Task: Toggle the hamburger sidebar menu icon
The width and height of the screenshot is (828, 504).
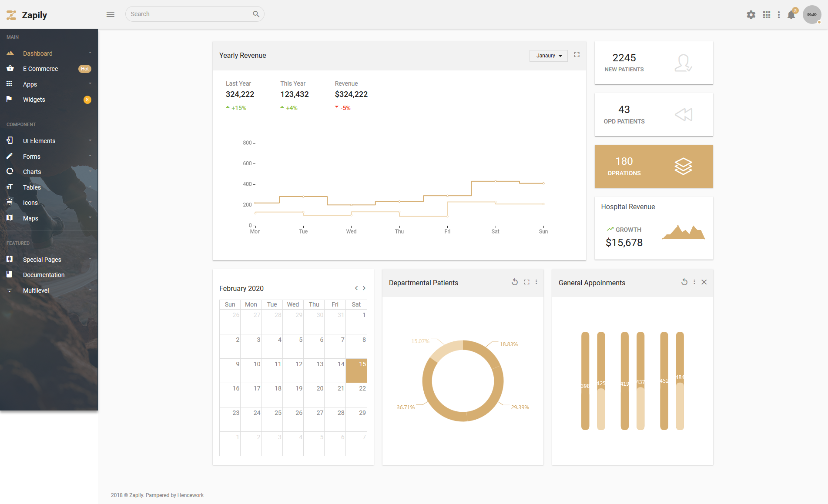Action: 111,14
